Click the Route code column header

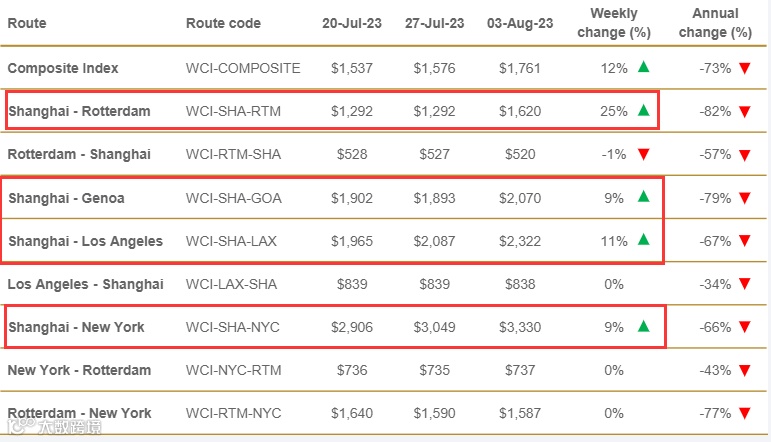click(x=223, y=23)
